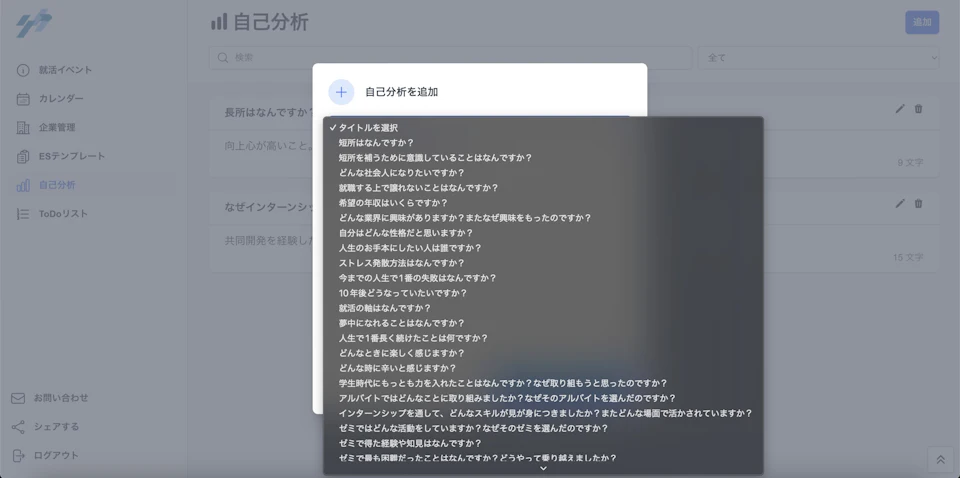Screen dimensions: 960x478
Task: Click the お問い合わせ envelope icon
Action: (18, 398)
